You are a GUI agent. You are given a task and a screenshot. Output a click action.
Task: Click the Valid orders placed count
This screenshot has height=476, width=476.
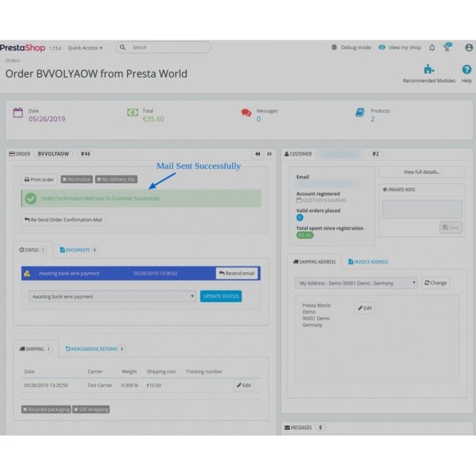(x=300, y=217)
